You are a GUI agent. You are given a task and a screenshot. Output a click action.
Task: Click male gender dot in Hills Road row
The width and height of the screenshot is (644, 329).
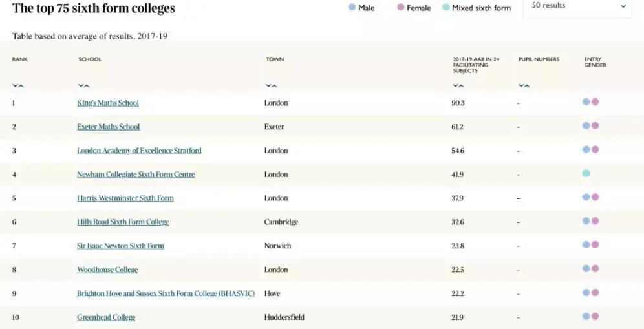(586, 221)
